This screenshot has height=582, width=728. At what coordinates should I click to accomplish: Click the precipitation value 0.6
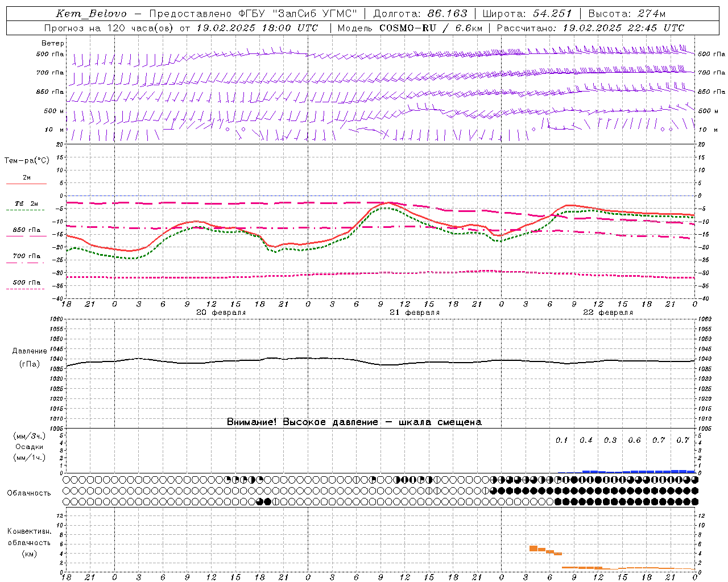point(634,440)
